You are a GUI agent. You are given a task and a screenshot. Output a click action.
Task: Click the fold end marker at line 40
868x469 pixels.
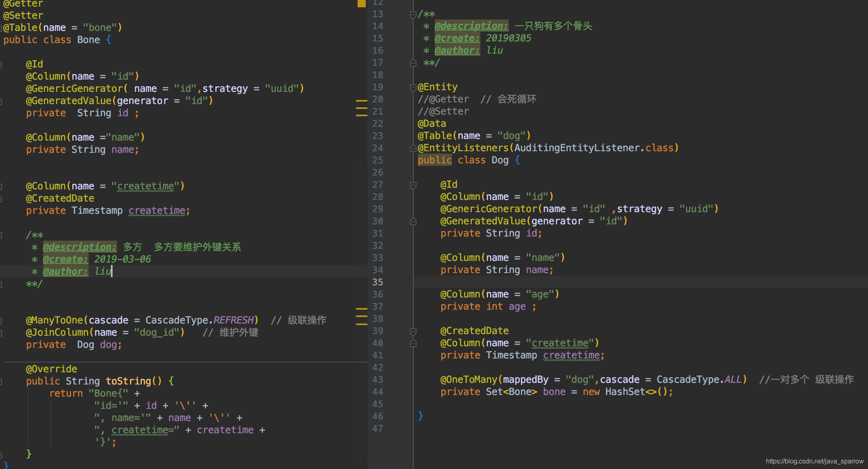pyautogui.click(x=413, y=343)
